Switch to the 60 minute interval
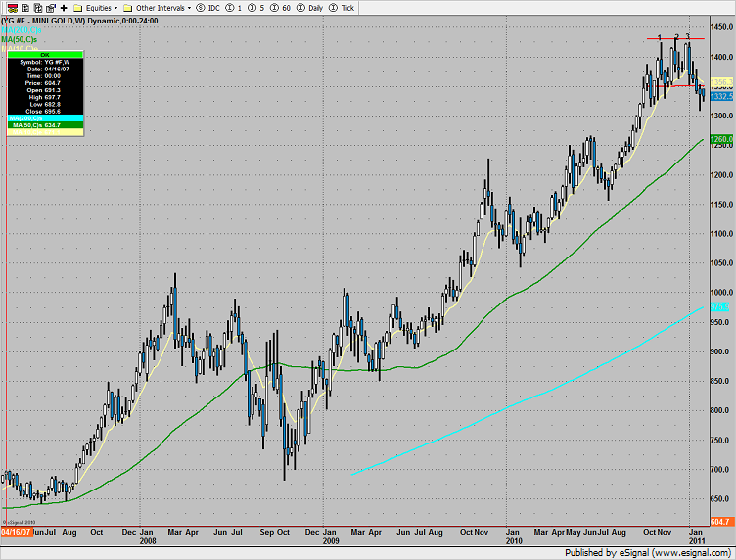The width and height of the screenshot is (736, 560). click(x=281, y=8)
